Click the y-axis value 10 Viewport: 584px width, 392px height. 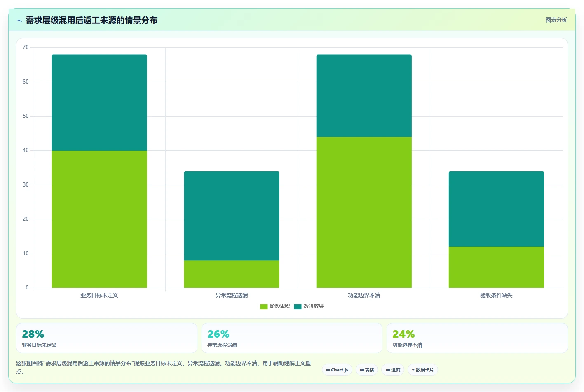tap(26, 254)
